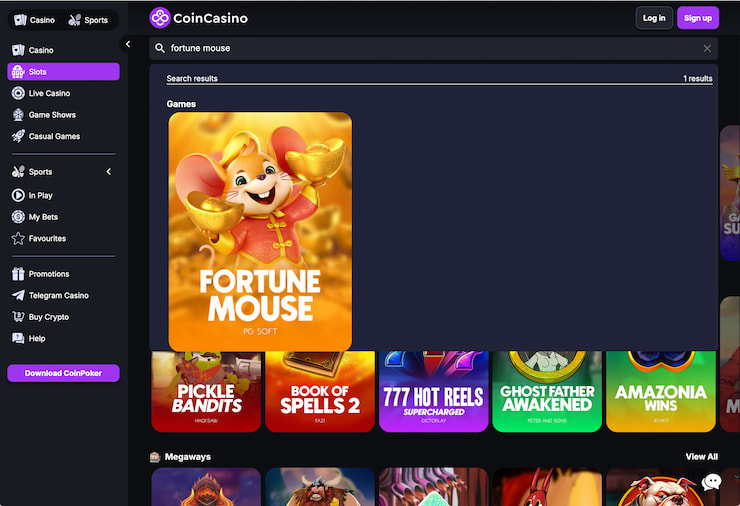Click the Sign up button
This screenshot has height=506, width=740.
tap(698, 18)
